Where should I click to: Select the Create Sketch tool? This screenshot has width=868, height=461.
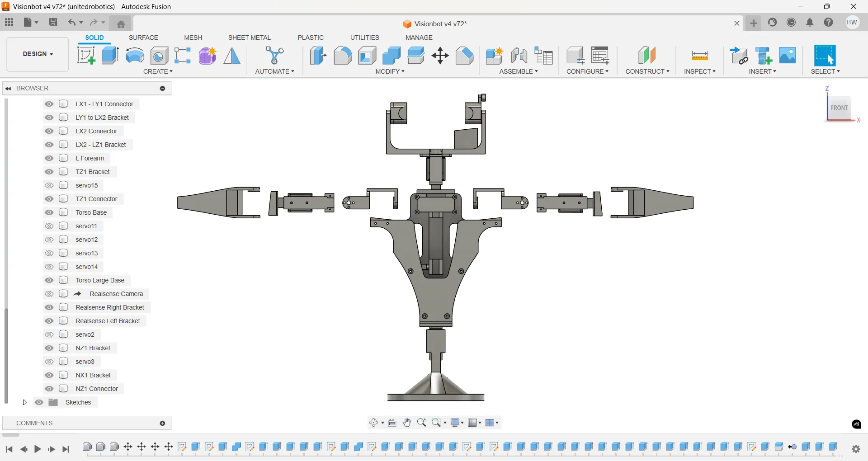[x=86, y=56]
